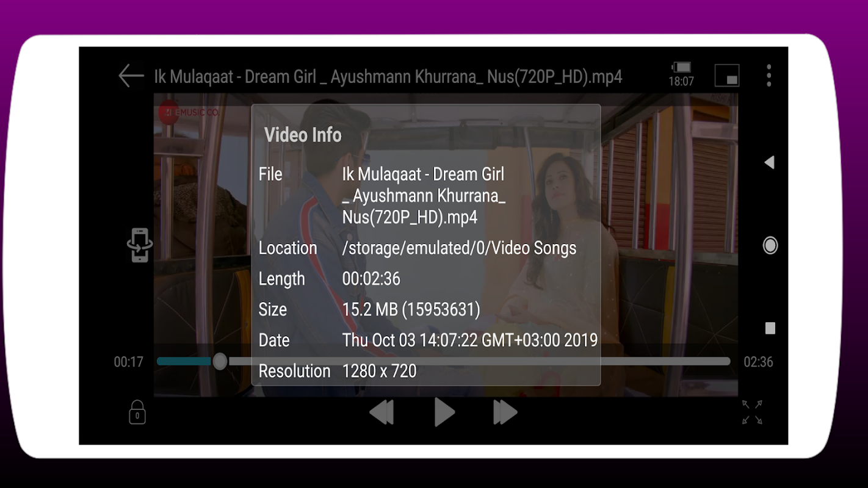Viewport: 868px width, 488px height.
Task: Open the three-dot overflow menu
Action: coord(769,76)
